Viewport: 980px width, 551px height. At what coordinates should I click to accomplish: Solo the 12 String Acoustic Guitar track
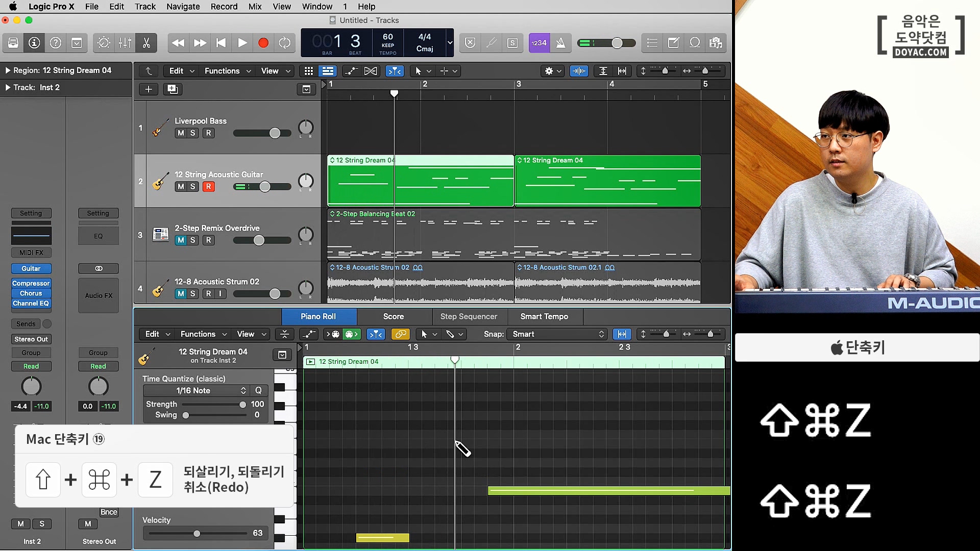[x=193, y=187]
